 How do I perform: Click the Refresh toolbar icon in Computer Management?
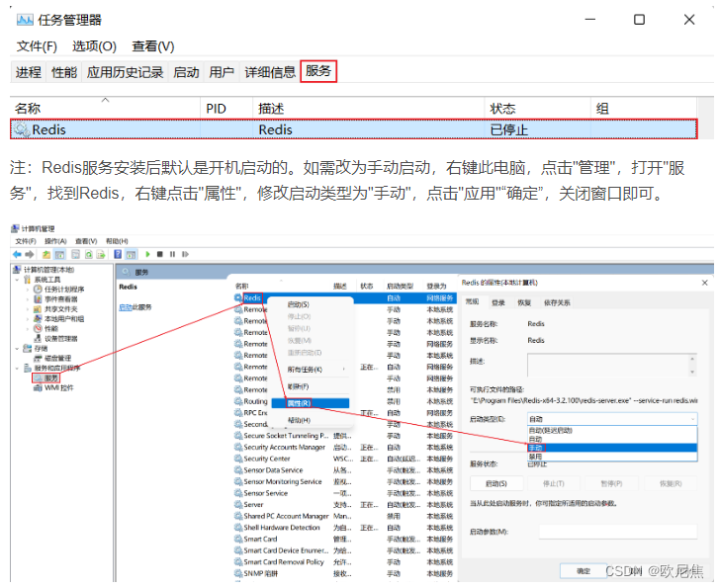pyautogui.click(x=88, y=254)
